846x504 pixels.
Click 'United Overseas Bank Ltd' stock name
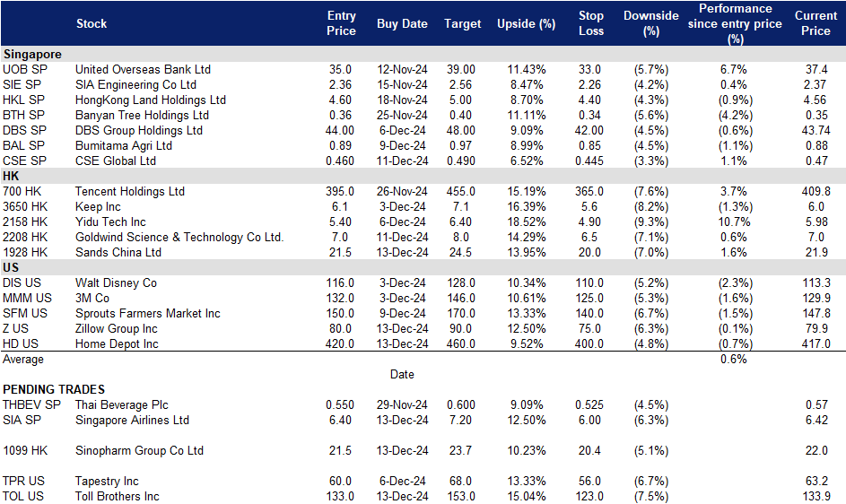[143, 70]
